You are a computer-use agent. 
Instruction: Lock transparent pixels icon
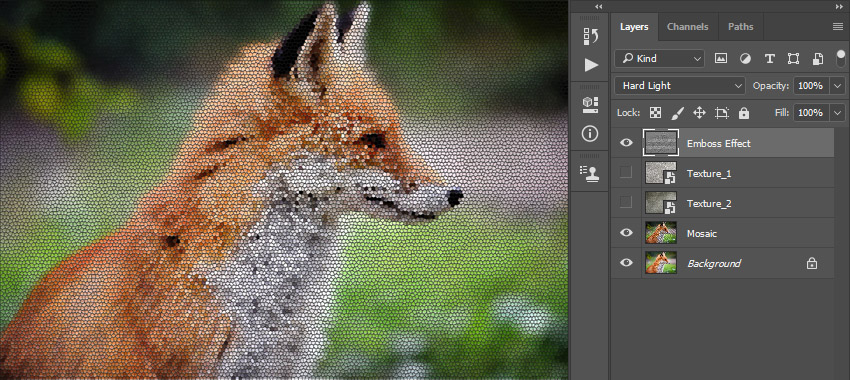pyautogui.click(x=655, y=113)
